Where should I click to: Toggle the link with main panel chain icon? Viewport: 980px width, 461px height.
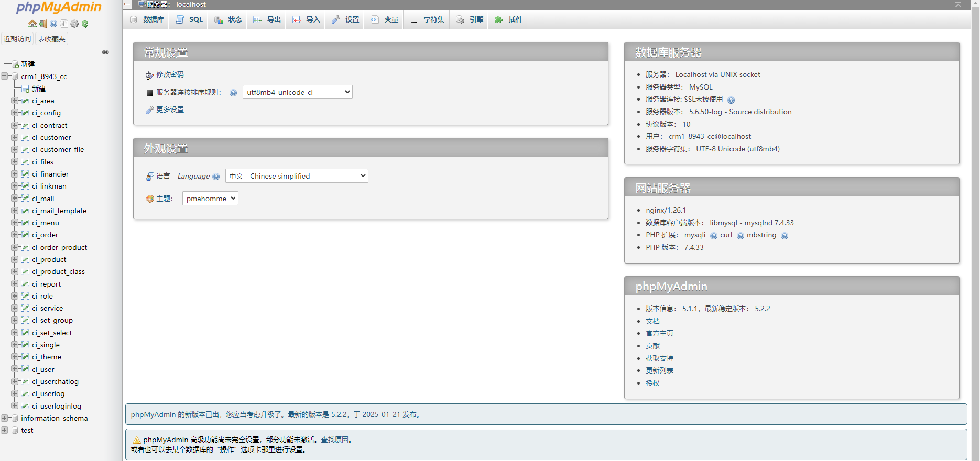tap(105, 52)
